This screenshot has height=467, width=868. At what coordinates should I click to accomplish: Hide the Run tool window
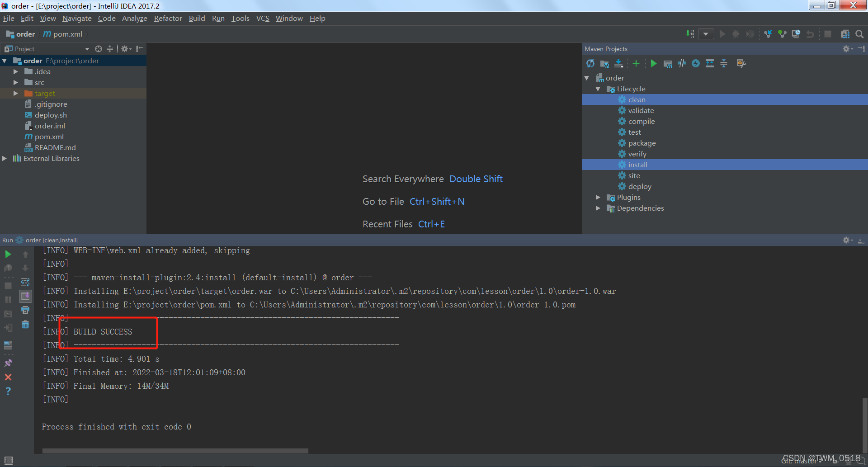pyautogui.click(x=861, y=240)
